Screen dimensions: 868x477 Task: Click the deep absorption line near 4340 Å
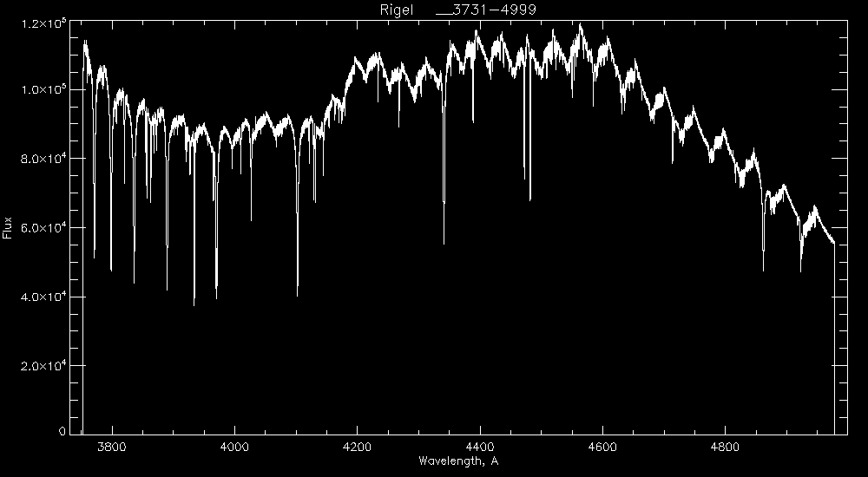[x=444, y=166]
